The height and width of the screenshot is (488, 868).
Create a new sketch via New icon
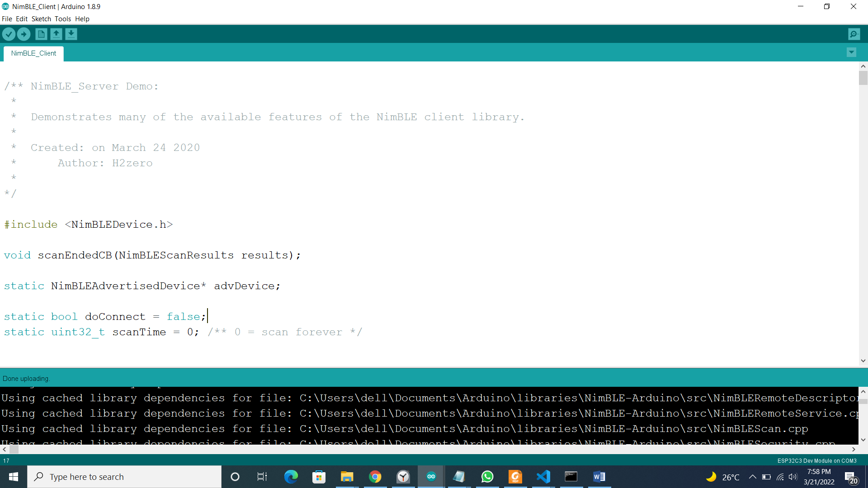point(41,34)
